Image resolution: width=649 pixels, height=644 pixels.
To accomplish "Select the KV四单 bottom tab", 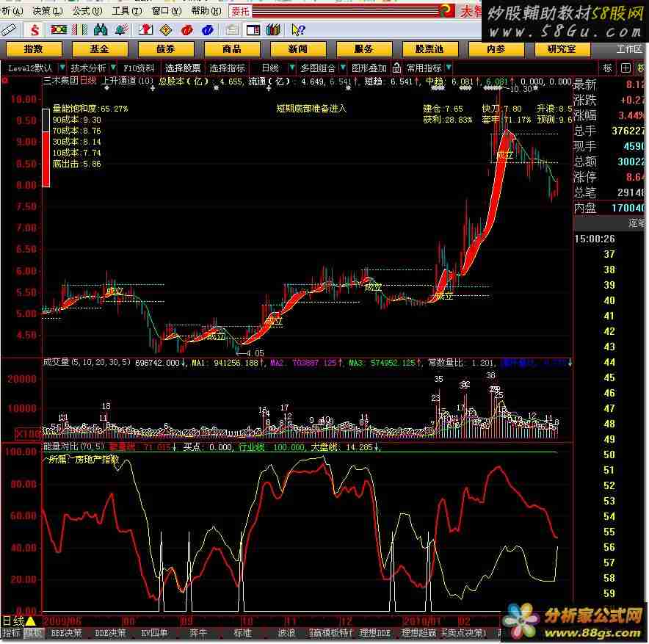I will [154, 633].
